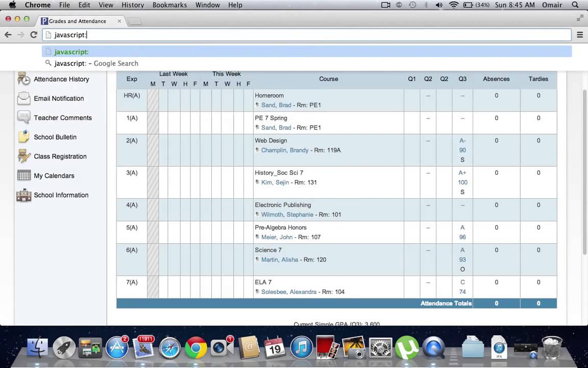
Task: Open ELA 7 Q3 grade C 74
Action: 462,287
